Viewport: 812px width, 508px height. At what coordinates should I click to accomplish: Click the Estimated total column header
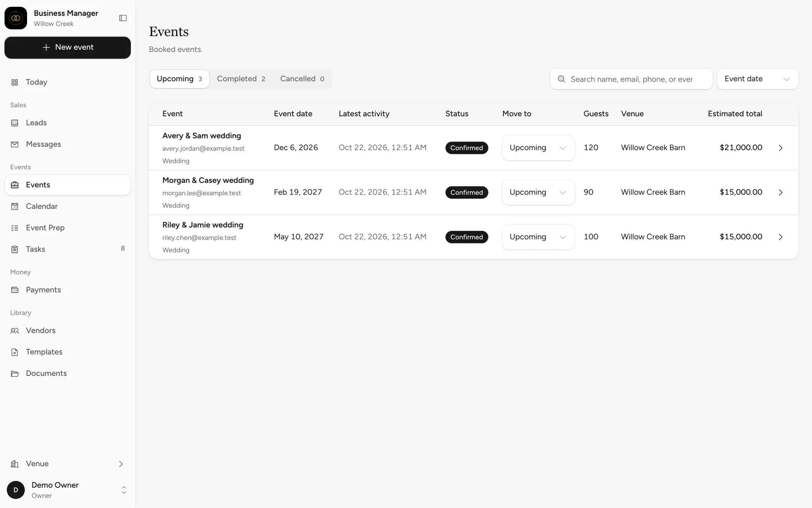point(735,114)
